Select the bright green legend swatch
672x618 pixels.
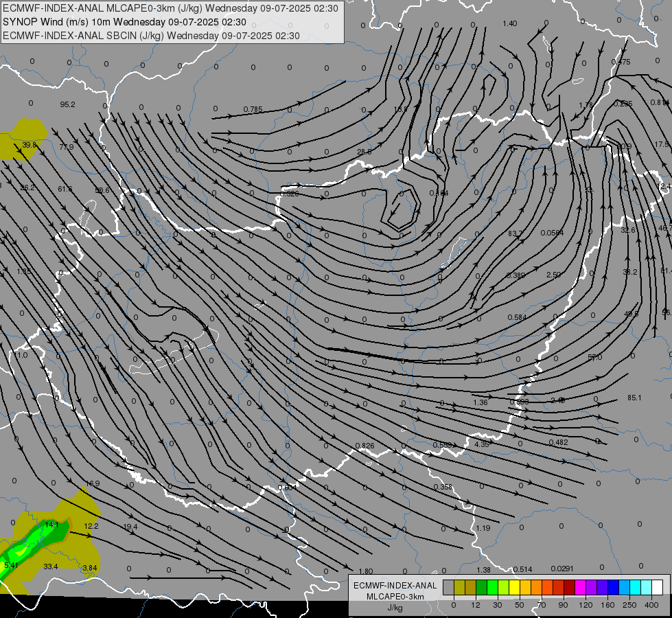click(492, 588)
